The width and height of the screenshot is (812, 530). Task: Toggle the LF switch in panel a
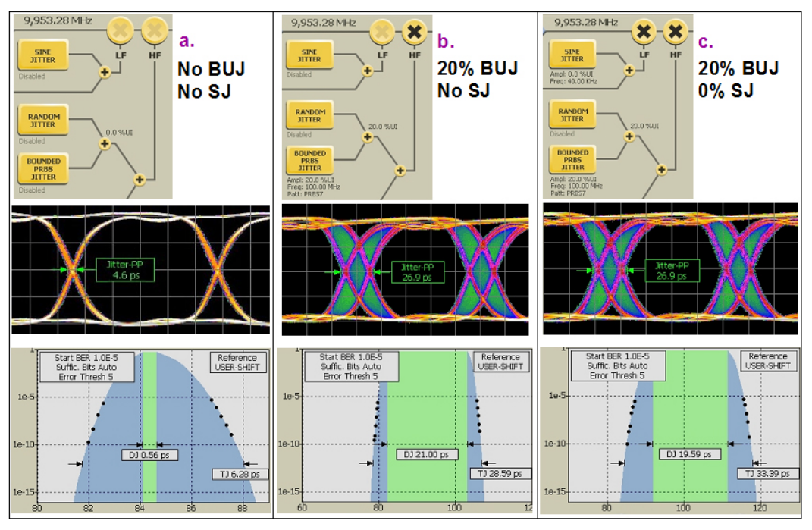click(121, 31)
